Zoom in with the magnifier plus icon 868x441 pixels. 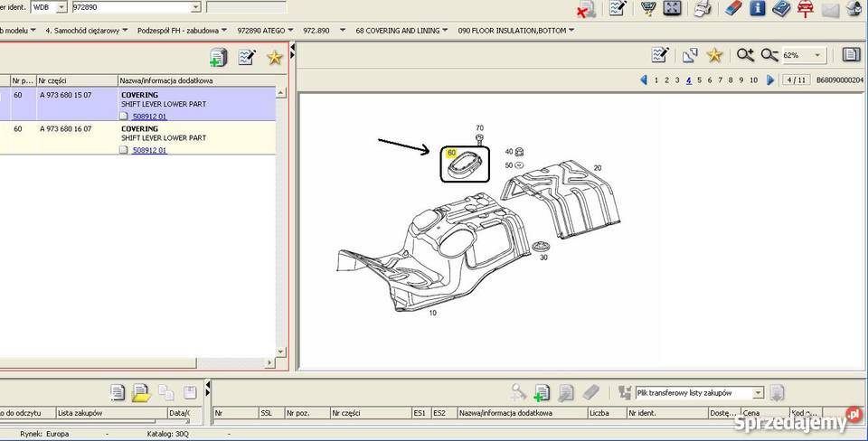click(745, 55)
